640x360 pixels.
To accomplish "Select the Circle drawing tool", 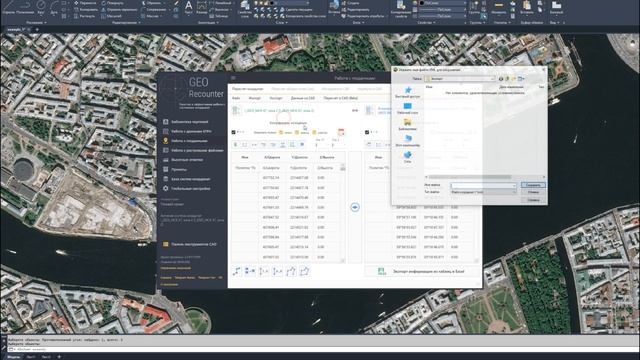I will click(41, 7).
